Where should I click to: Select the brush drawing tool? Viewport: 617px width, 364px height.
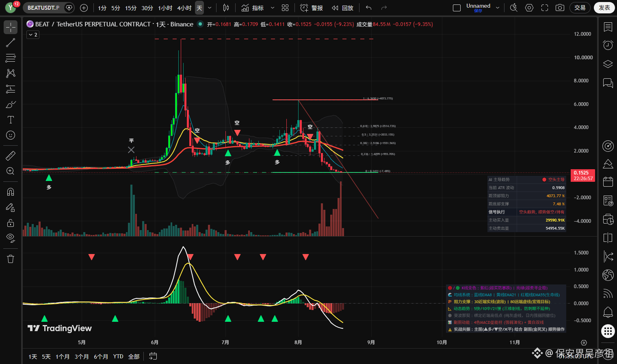[x=11, y=104]
